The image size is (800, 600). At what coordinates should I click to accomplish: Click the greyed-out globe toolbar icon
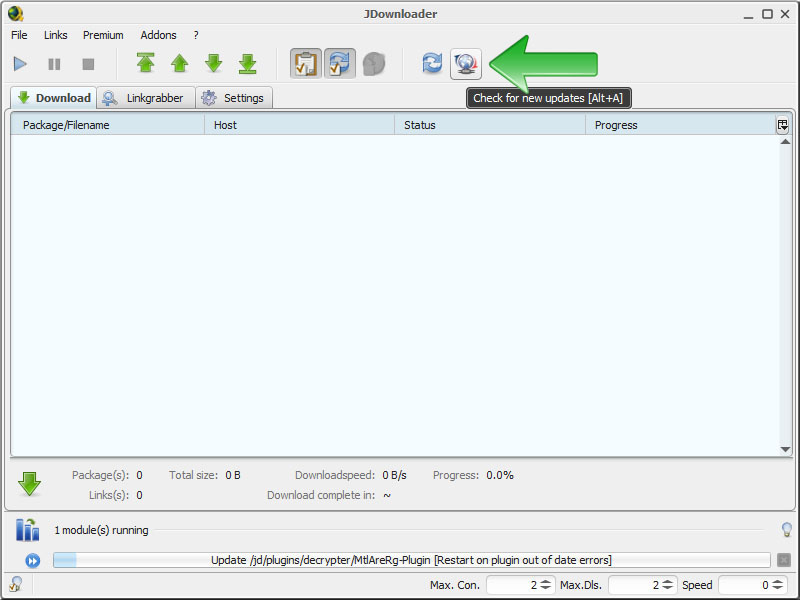[x=373, y=64]
